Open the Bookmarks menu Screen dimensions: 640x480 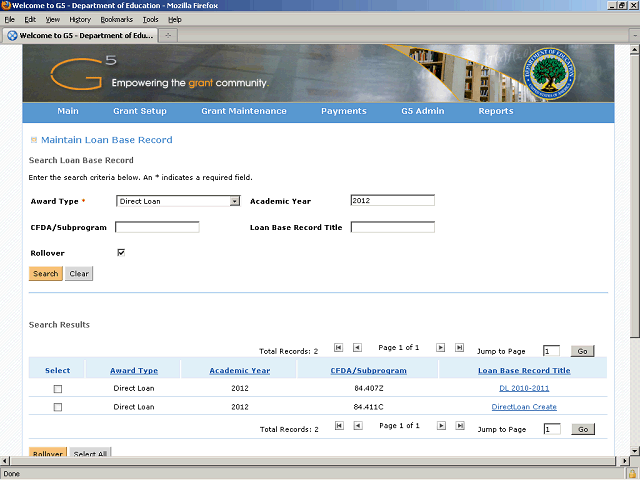[116, 20]
